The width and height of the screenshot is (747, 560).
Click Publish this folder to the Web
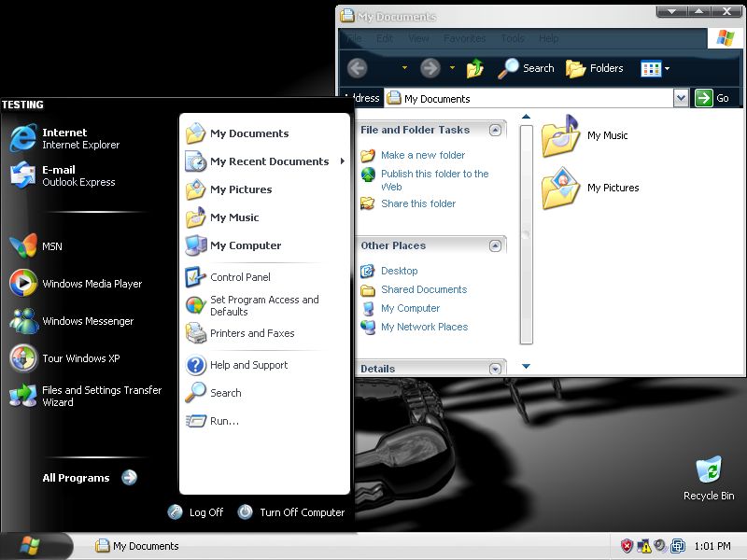(435, 180)
